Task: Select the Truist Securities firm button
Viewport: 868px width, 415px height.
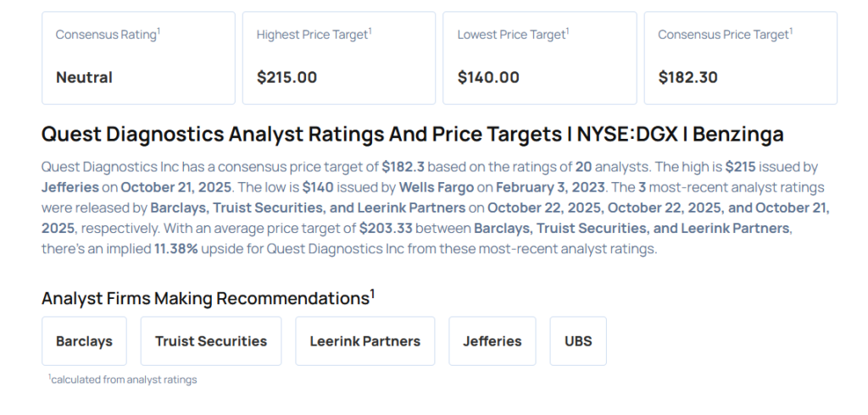Action: point(210,341)
